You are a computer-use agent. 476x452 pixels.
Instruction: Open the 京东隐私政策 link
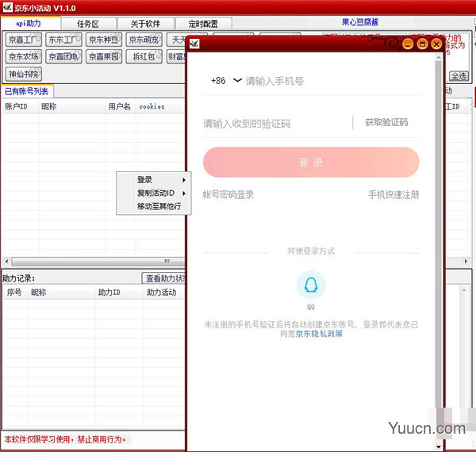[319, 334]
